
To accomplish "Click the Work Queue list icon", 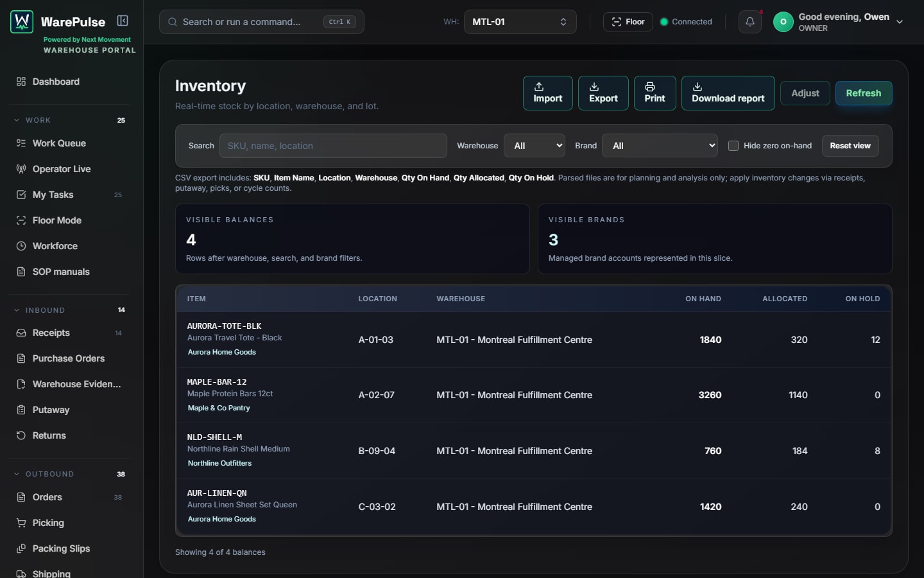I will 21,143.
